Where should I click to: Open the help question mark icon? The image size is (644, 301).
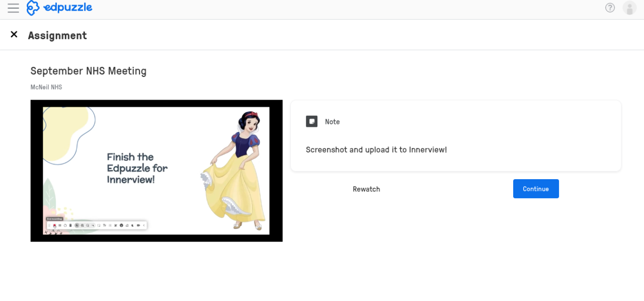(610, 8)
